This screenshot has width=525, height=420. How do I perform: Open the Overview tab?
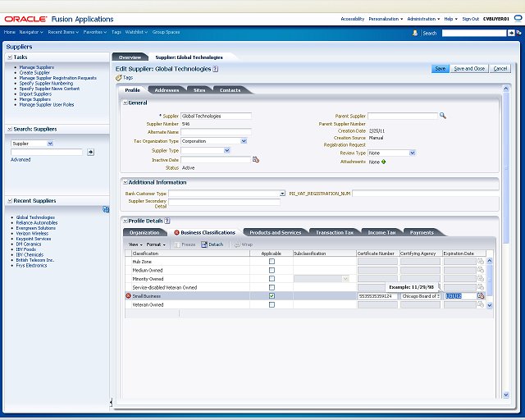pos(130,57)
